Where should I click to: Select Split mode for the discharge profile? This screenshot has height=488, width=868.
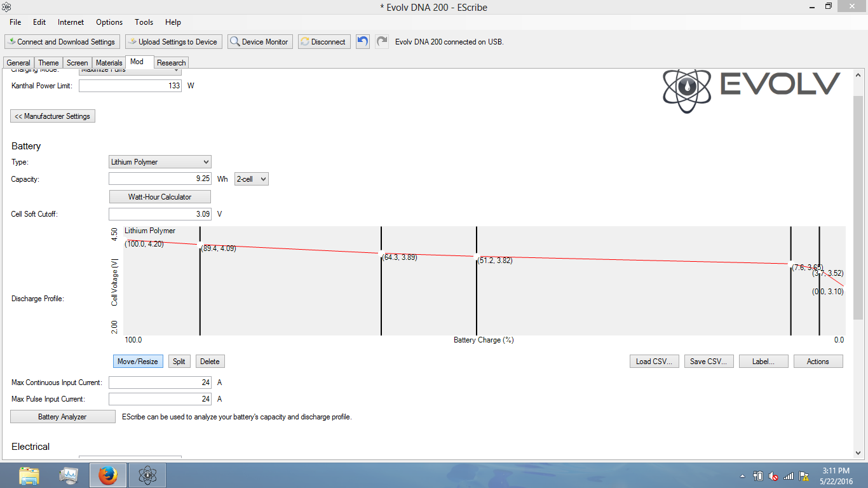[179, 362]
